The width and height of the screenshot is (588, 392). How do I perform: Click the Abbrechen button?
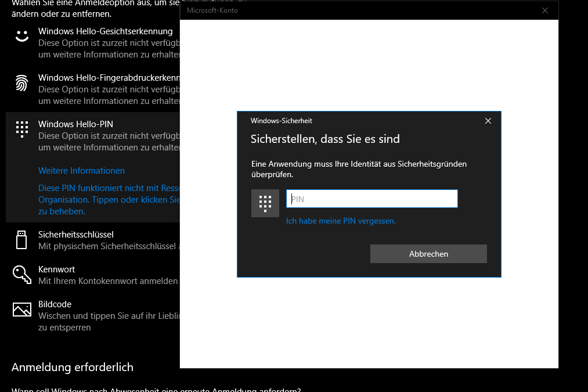(428, 254)
